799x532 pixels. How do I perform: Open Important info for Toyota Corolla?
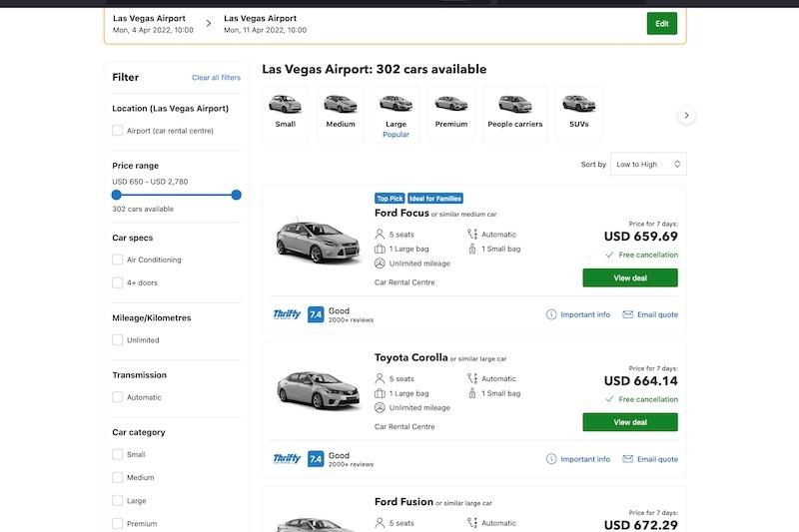point(585,459)
